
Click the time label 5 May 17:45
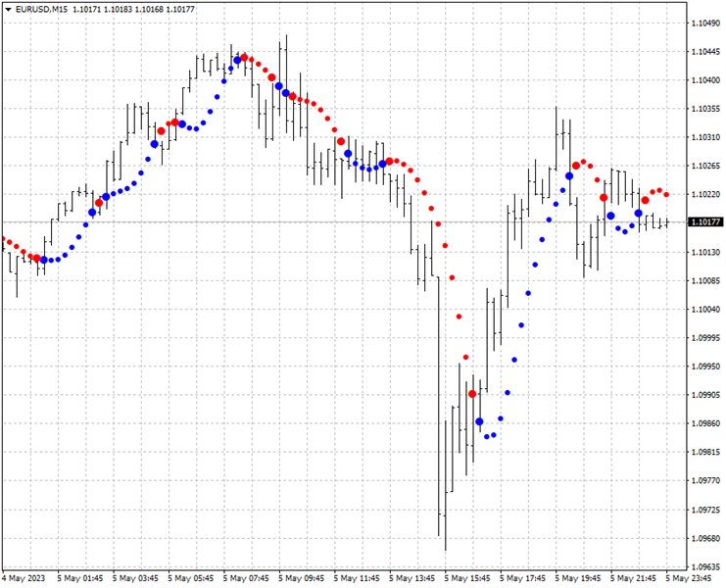[523, 578]
